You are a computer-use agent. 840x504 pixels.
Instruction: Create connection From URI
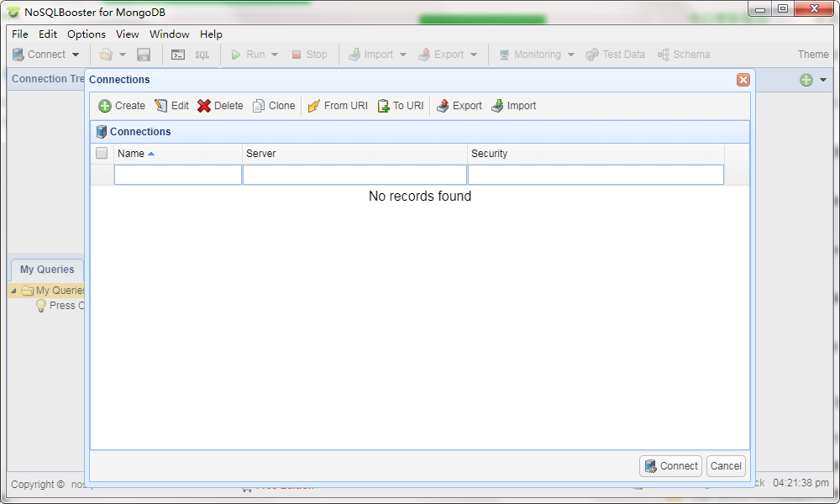pyautogui.click(x=338, y=106)
